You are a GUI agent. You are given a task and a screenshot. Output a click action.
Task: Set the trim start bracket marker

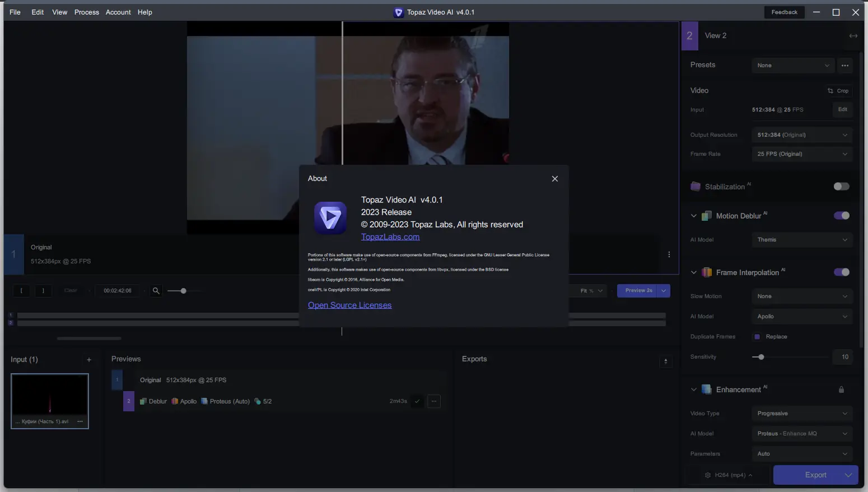22,291
